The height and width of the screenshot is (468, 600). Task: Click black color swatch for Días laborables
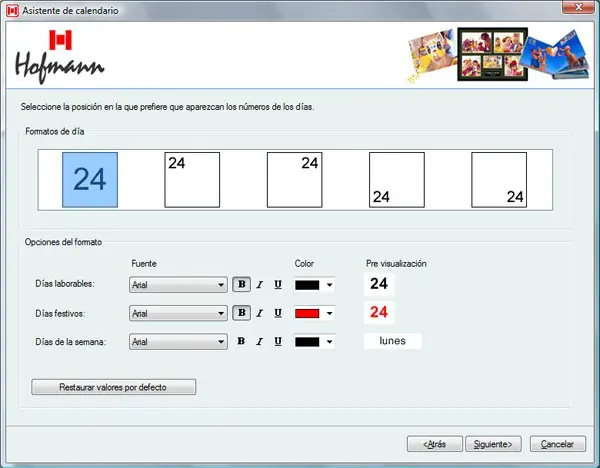pyautogui.click(x=307, y=285)
